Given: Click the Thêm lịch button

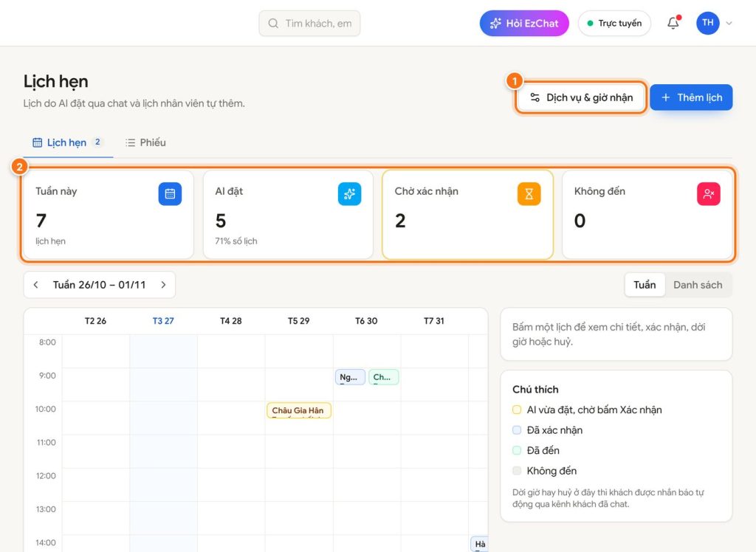Looking at the screenshot, I should 691,97.
